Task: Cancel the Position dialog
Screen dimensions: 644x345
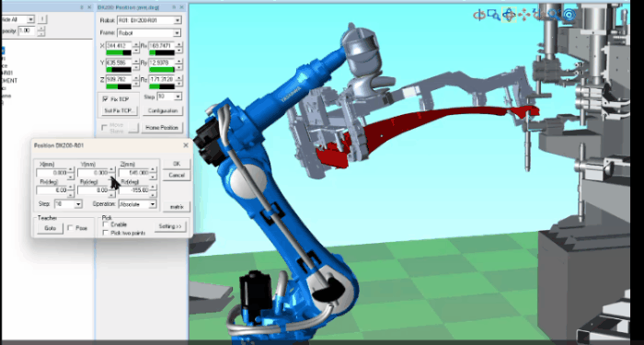Action: click(177, 176)
